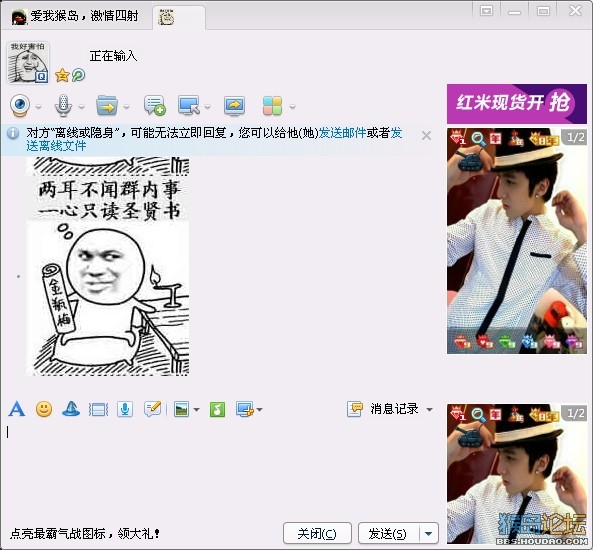This screenshot has height=550, width=593.
Task: Switch to the 爱我猴岛，激情四射 chat tab
Action: click(75, 16)
